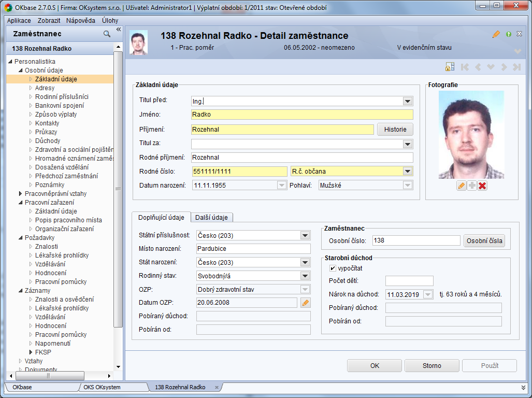532x398 pixels.
Task: Click the OKbase application logo in title bar
Action: coord(8,7)
